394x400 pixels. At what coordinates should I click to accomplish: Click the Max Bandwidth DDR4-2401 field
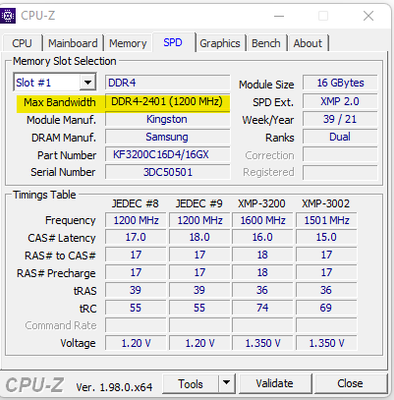[167, 102]
